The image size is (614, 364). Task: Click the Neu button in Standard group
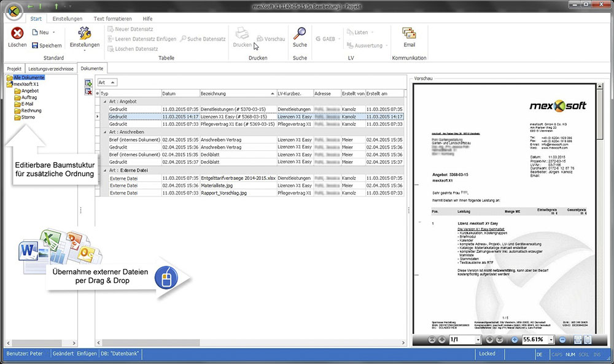pos(42,32)
